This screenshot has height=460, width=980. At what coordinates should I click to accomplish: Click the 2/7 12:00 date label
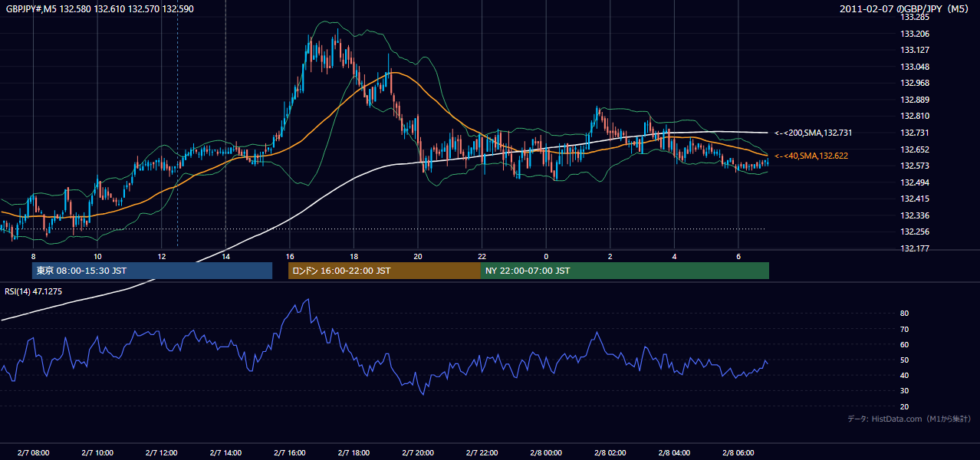click(x=161, y=452)
